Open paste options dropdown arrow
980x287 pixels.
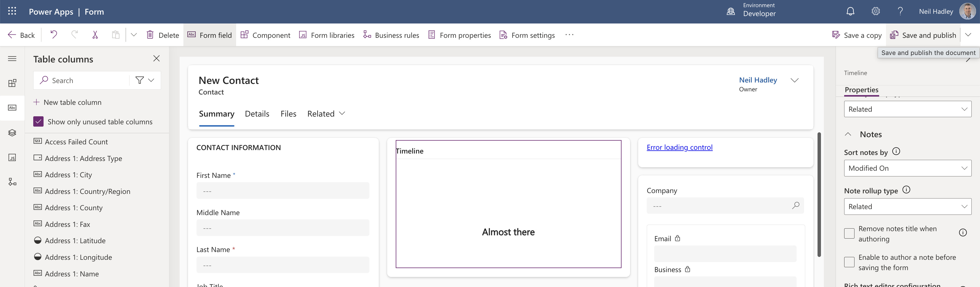click(134, 35)
